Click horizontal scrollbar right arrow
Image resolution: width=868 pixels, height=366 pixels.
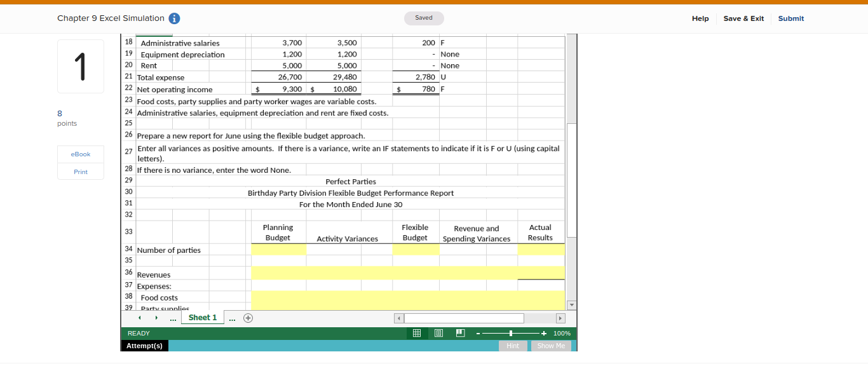pyautogui.click(x=560, y=318)
